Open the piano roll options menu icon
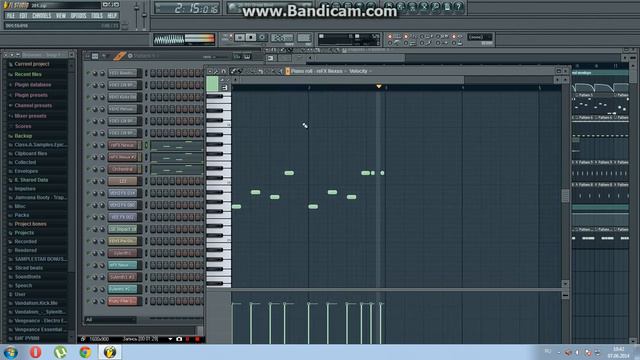 coord(210,71)
